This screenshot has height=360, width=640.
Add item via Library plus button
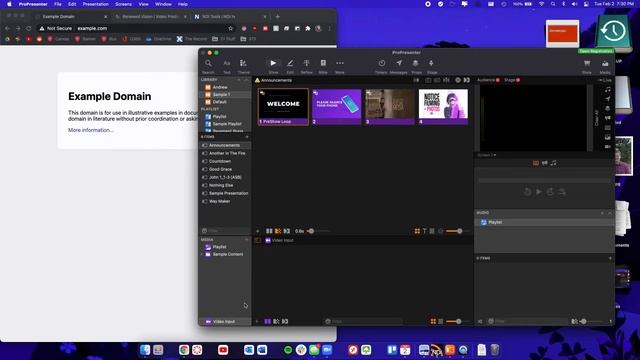click(239, 80)
